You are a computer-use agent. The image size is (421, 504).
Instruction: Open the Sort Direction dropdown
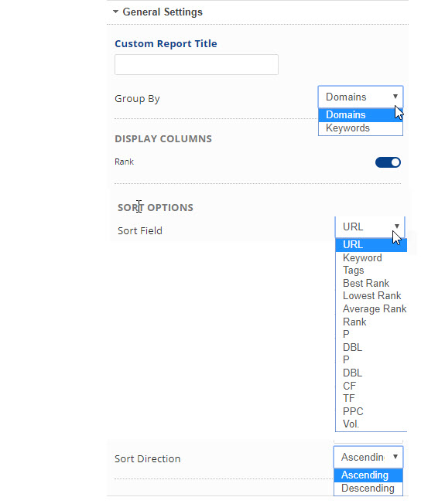click(x=368, y=457)
